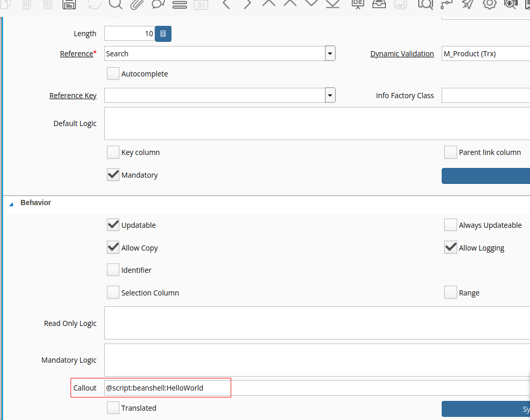The height and width of the screenshot is (420, 530).
Task: Open attachments via the paperclip icon
Action: point(137,4)
